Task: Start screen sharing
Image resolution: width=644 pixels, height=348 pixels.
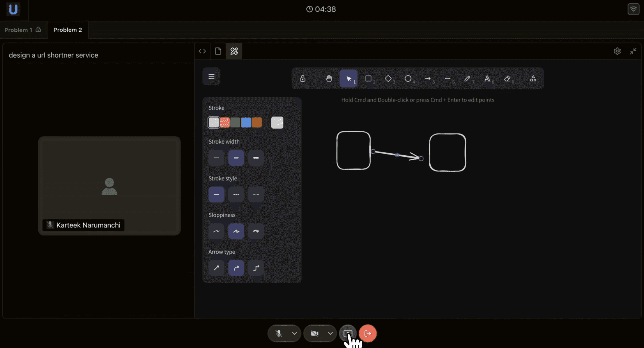Action: [348, 333]
